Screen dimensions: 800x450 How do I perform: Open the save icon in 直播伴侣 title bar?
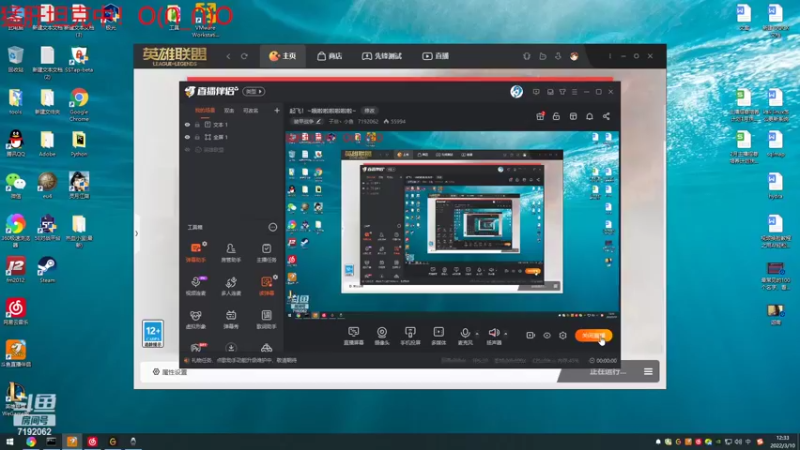point(550,92)
